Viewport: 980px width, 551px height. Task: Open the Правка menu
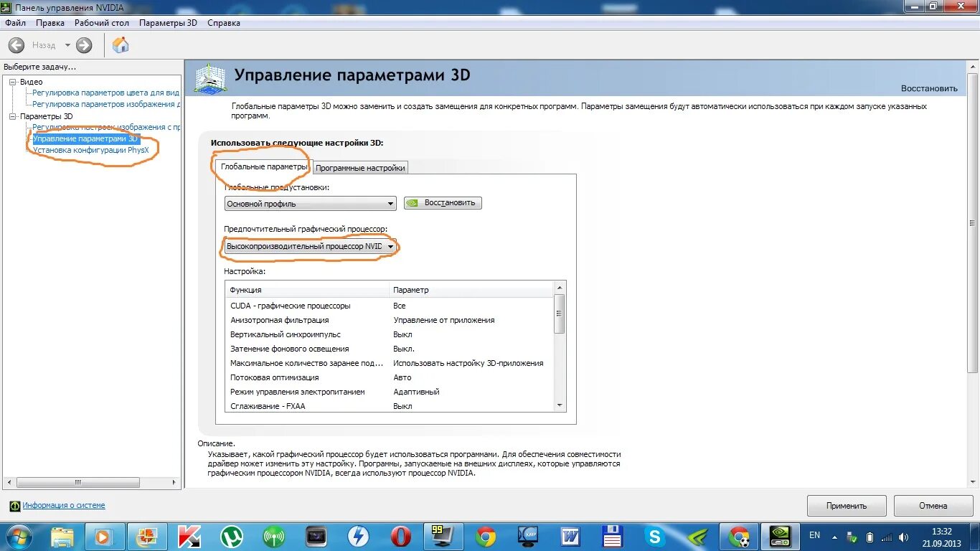click(x=50, y=23)
